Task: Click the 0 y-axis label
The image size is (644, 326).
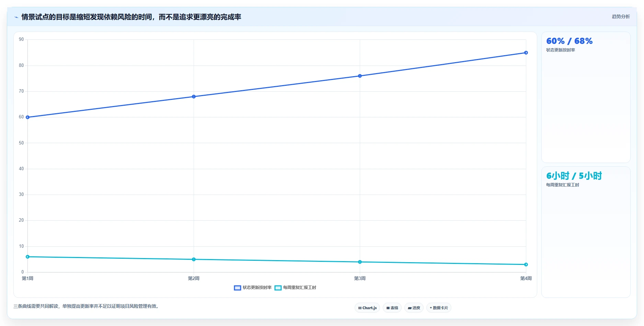Action: (23, 272)
